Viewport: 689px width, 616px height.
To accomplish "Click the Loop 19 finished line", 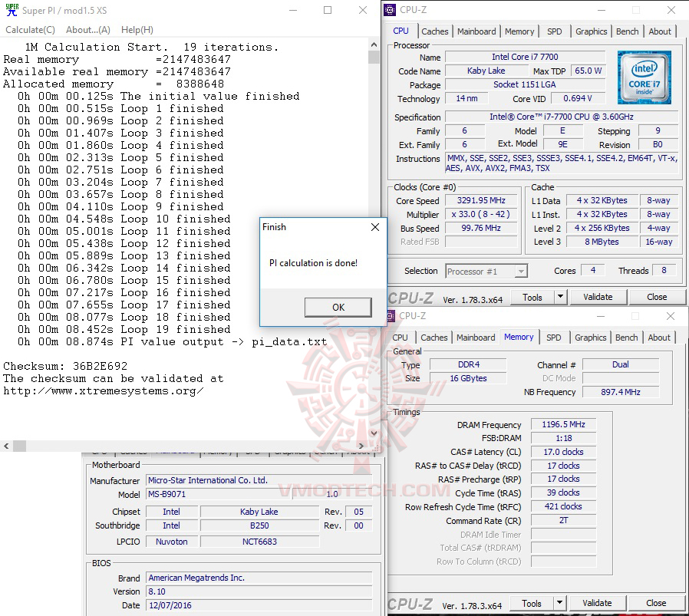I will (x=124, y=330).
